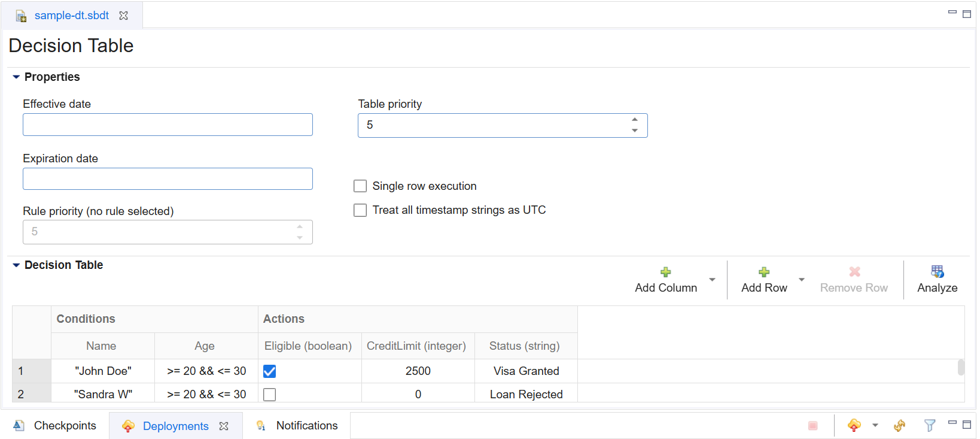Image resolution: width=980 pixels, height=439 pixels.
Task: Uncheck Eligible for John Doe row
Action: pos(270,371)
